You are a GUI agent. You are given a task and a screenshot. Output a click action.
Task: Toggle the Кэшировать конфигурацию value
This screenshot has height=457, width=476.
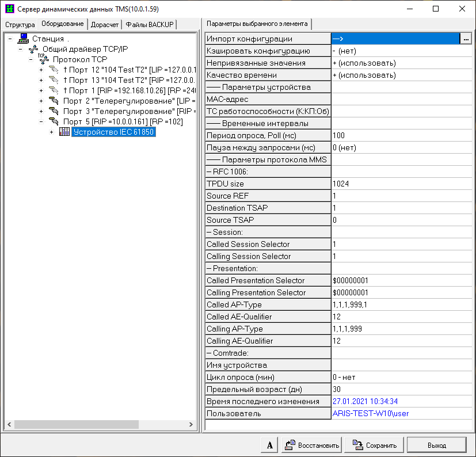tap(403, 51)
